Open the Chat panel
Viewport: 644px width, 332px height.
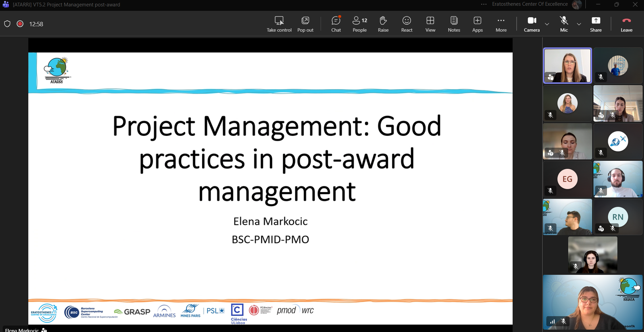[336, 24]
